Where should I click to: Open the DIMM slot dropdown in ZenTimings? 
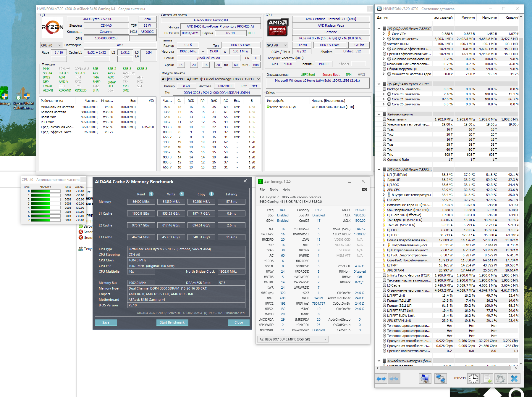[x=293, y=339]
